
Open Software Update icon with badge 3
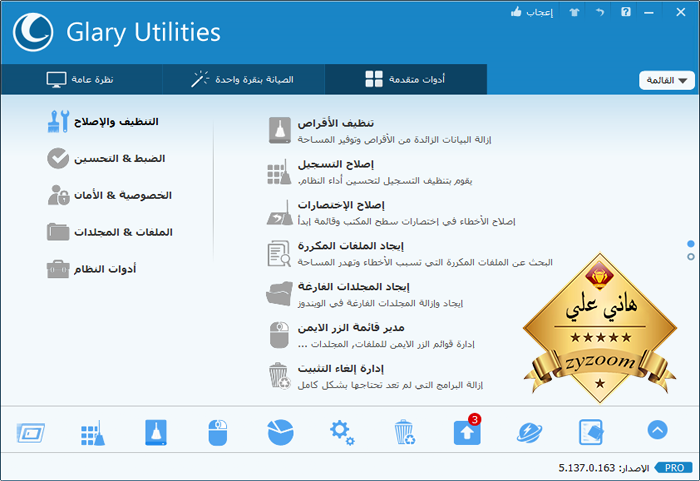(467, 431)
